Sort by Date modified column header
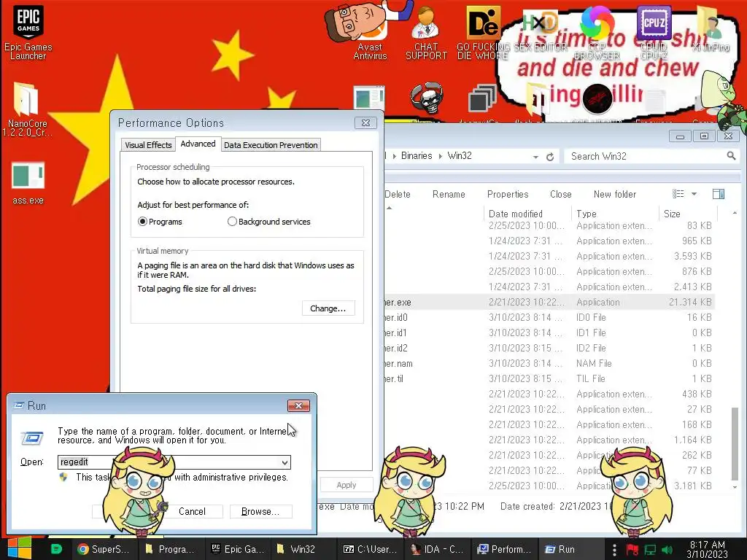747x560 pixels. pyautogui.click(x=527, y=214)
